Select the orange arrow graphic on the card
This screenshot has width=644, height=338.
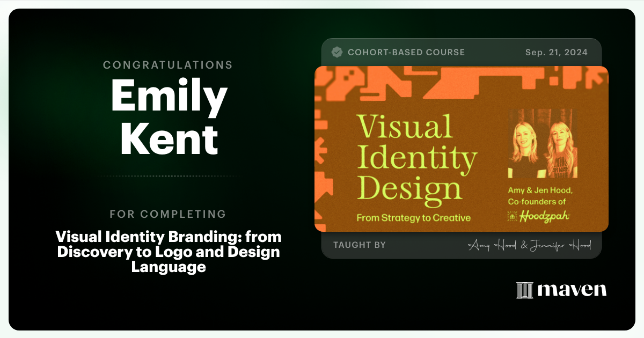pyautogui.click(x=320, y=150)
